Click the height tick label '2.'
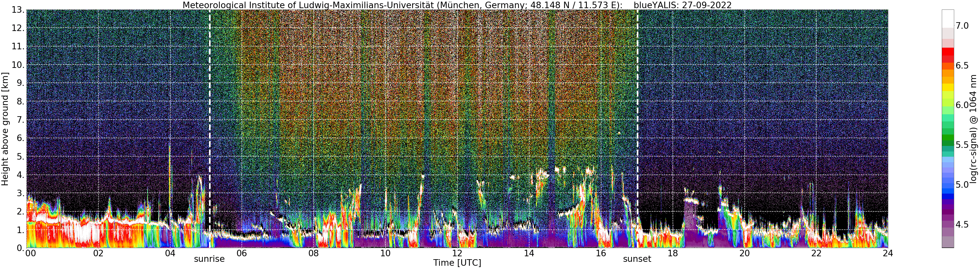 20,212
